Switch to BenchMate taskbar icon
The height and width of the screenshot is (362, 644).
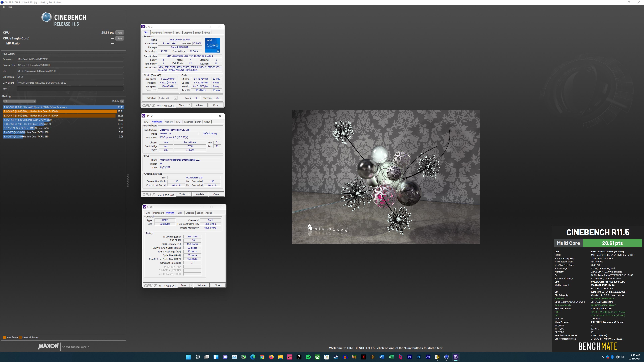[x=437, y=357]
